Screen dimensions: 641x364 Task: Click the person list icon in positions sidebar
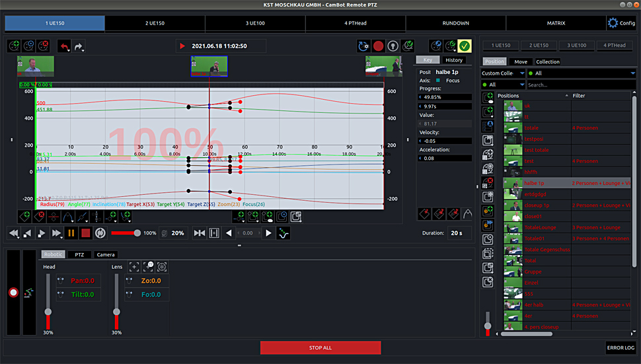click(x=488, y=126)
